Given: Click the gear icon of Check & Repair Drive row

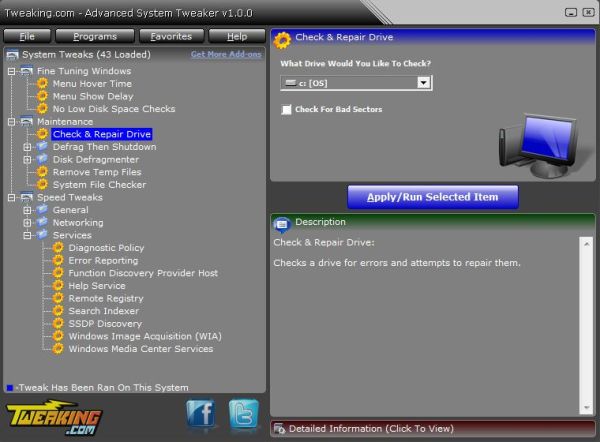Looking at the screenshot, I should [42, 134].
